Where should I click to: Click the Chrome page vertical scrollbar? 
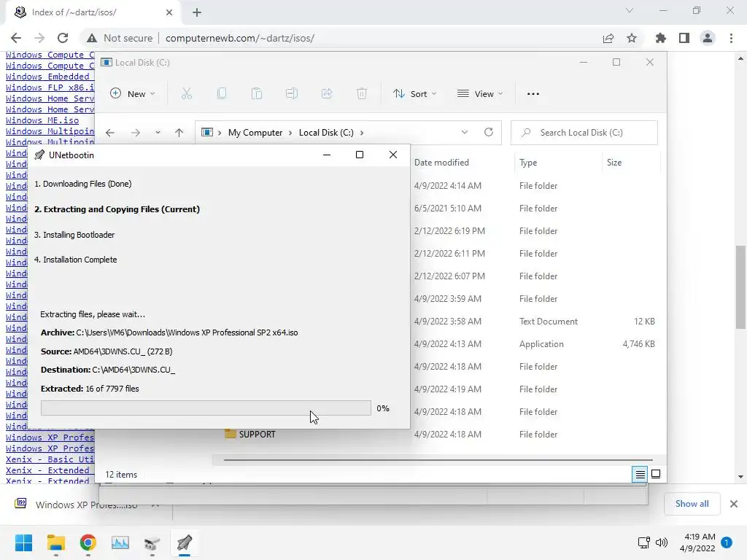click(740, 287)
